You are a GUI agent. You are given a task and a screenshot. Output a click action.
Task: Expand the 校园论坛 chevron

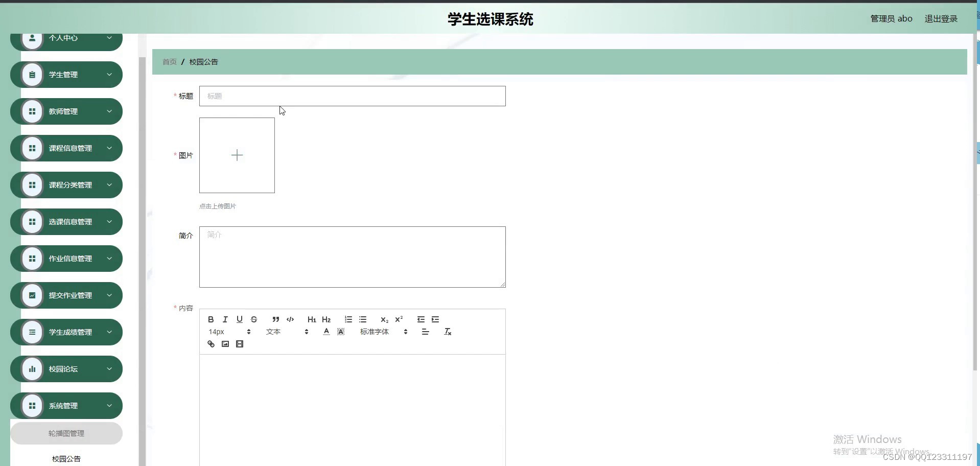click(x=109, y=369)
